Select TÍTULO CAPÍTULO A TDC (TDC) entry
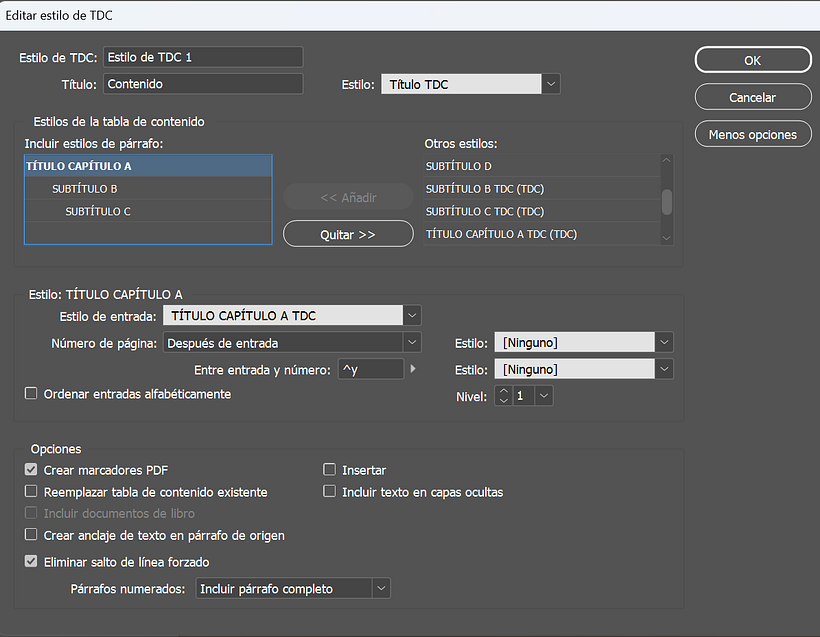Viewport: 820px width, 637px height. pos(542,234)
